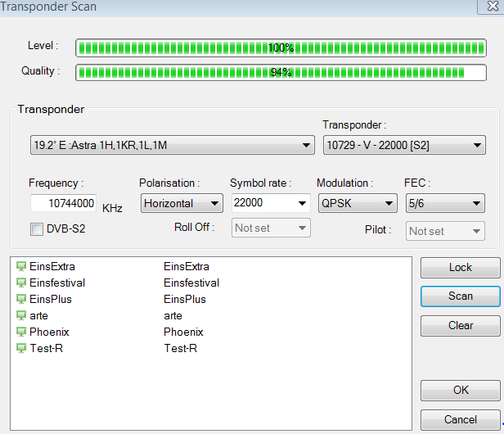Click the channel icon next to EinsPlus
Viewport: 504px width, 434px height.
(21, 299)
